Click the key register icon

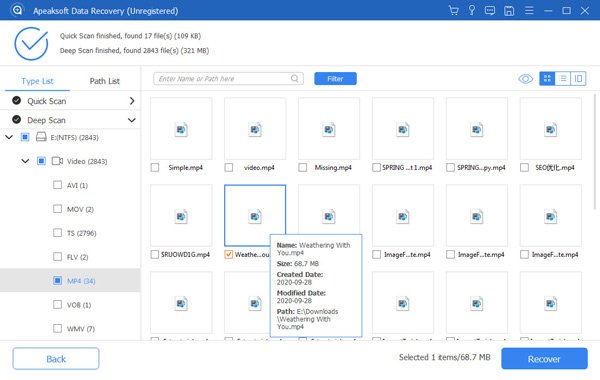[472, 10]
